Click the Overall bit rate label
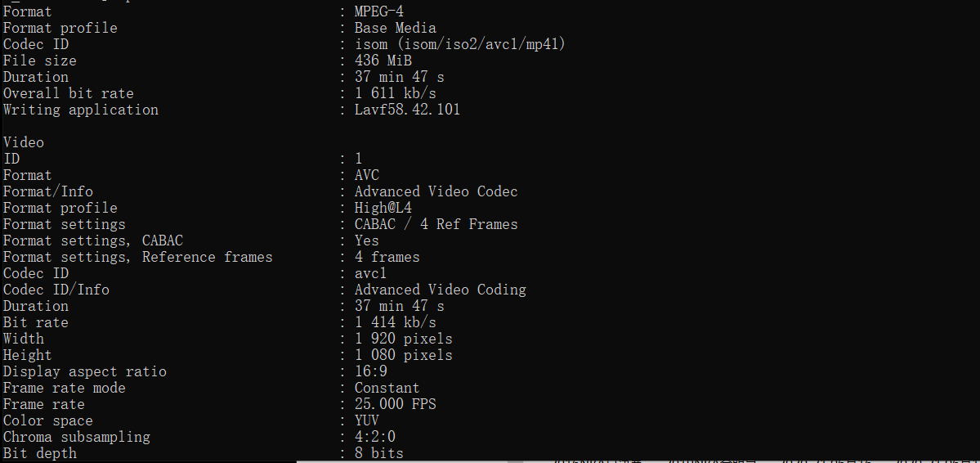 pyautogui.click(x=68, y=93)
